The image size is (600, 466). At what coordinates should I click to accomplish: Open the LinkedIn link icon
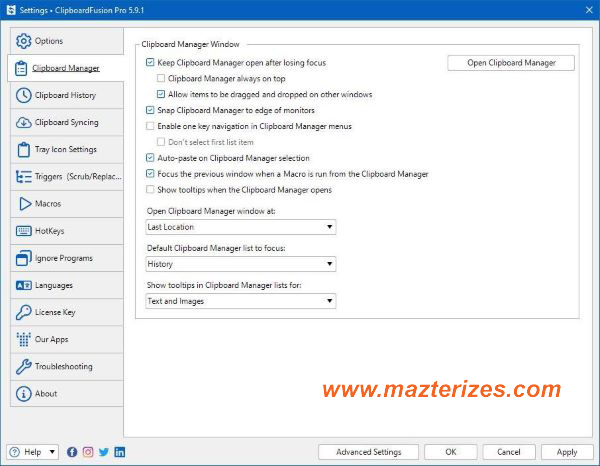click(120, 452)
